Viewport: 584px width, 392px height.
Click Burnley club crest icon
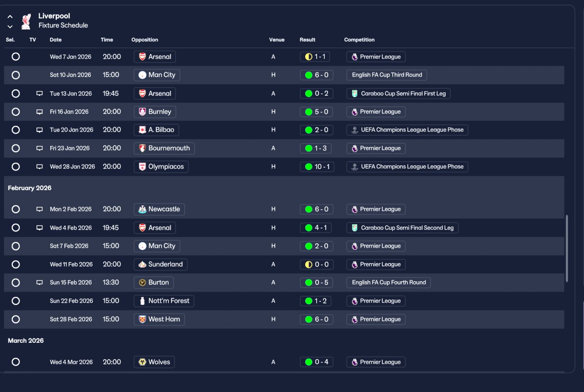(x=142, y=112)
